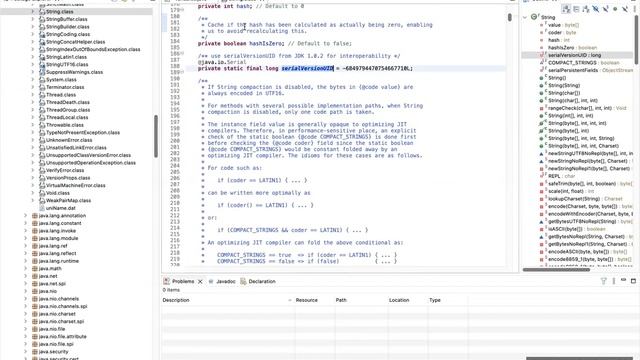Viewport: 640px width, 360px height.
Task: Click the String() constructor green icon
Action: (x=542, y=78)
